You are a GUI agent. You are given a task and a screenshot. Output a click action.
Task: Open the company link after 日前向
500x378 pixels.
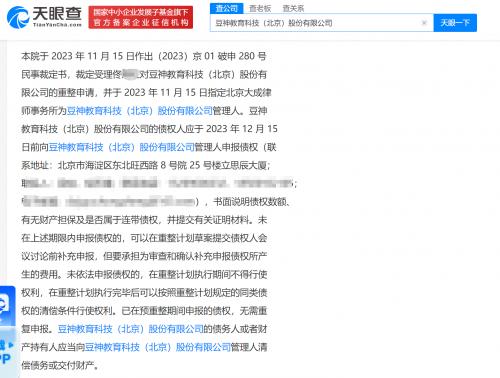(x=121, y=147)
